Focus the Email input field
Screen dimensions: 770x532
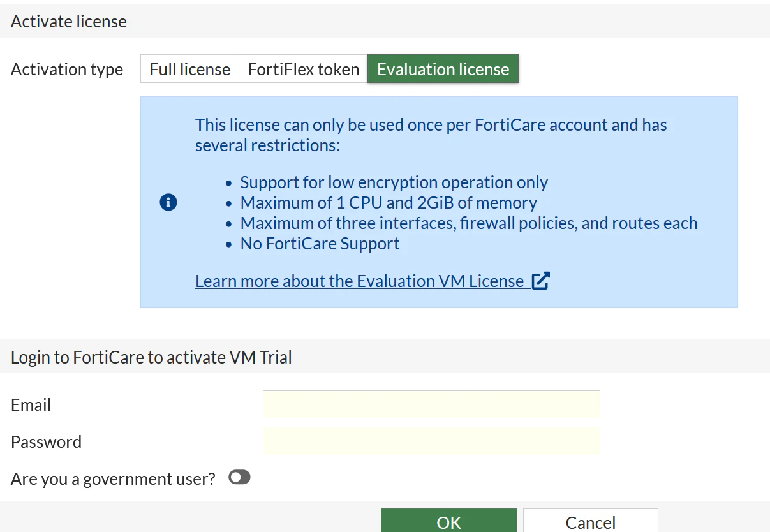(x=431, y=404)
